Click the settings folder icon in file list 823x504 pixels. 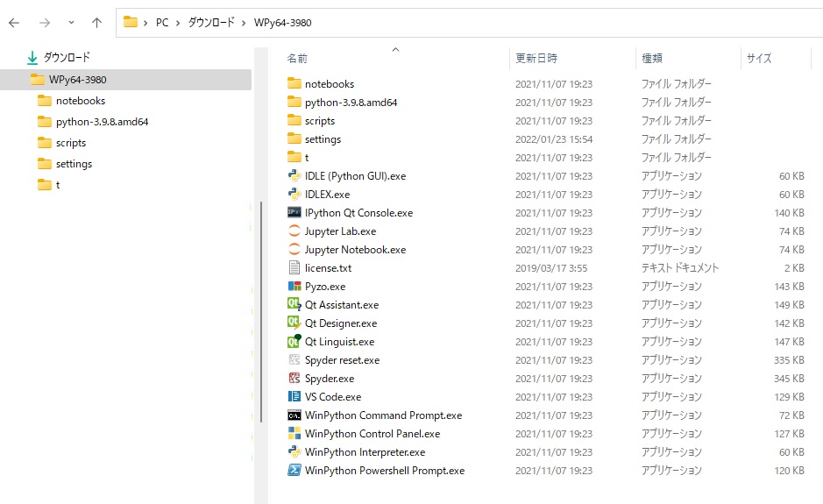tap(294, 138)
